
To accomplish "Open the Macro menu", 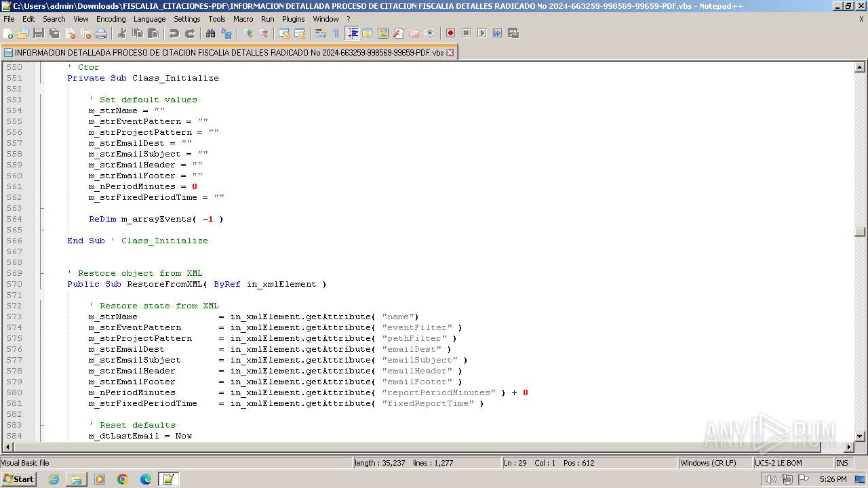I will (243, 19).
